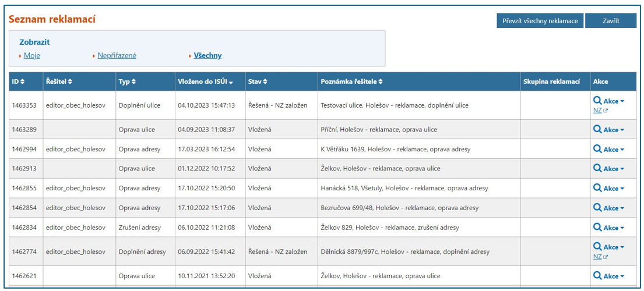
Task: Sort table by Řešitel column
Action: tap(59, 82)
